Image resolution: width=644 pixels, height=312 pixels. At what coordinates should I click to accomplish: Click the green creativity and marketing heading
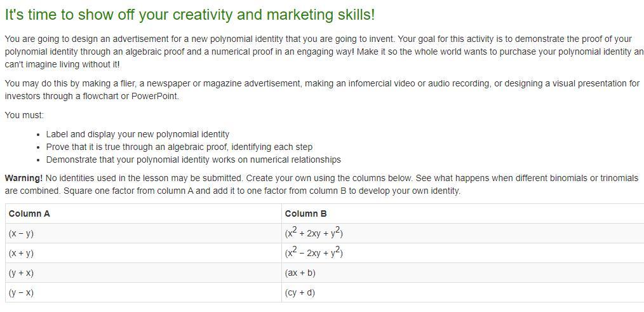[x=190, y=15]
